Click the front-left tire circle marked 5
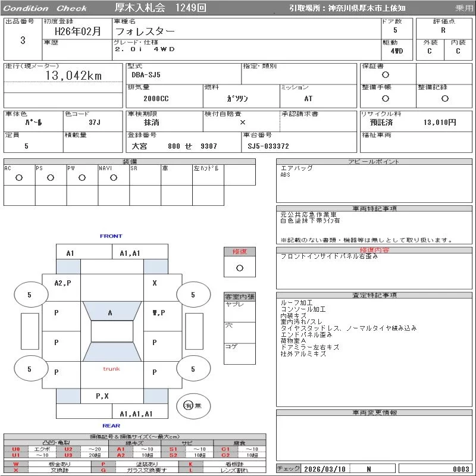476x476 pixels. pos(29,295)
